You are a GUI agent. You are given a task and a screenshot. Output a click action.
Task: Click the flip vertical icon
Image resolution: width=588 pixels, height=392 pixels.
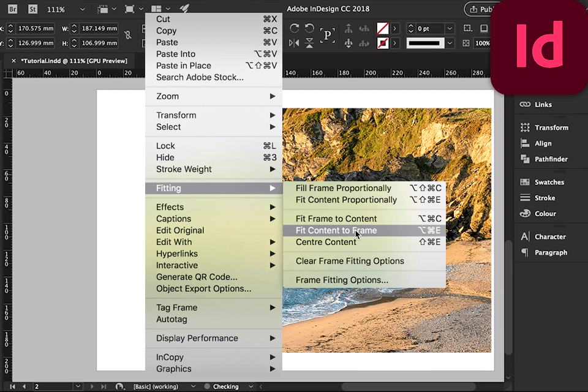click(x=311, y=43)
